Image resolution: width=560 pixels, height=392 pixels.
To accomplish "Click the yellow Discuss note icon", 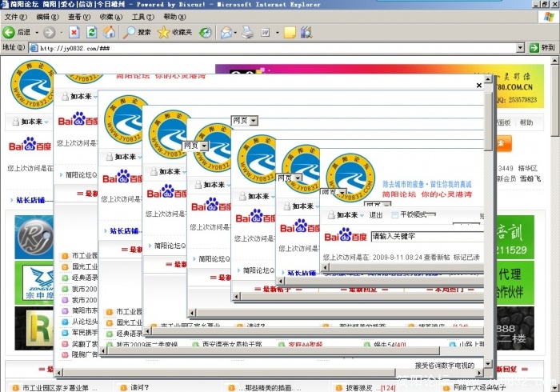I will [290, 33].
